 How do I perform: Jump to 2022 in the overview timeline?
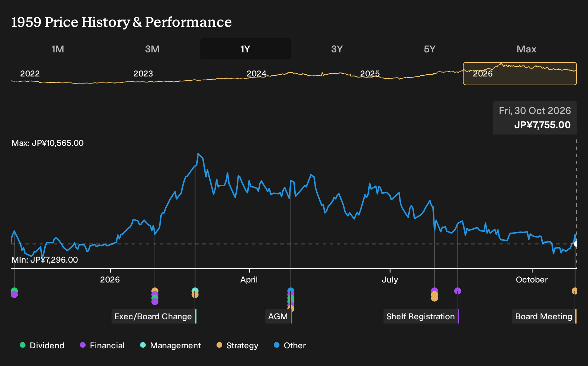(x=30, y=74)
